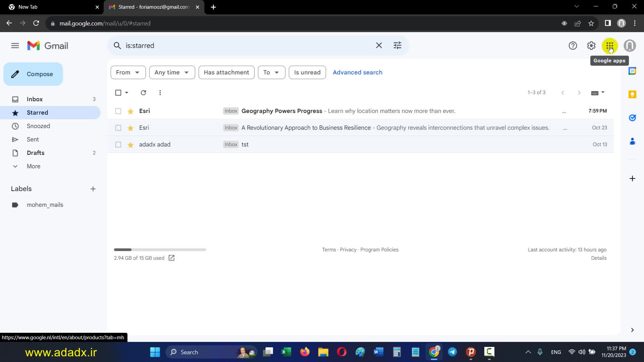Expand More in the left sidebar
644x362 pixels.
pos(33,166)
